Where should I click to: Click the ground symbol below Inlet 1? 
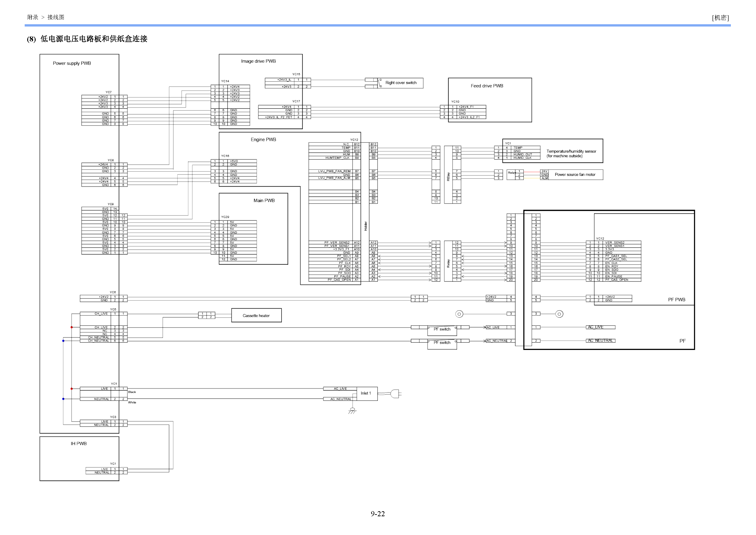click(352, 410)
